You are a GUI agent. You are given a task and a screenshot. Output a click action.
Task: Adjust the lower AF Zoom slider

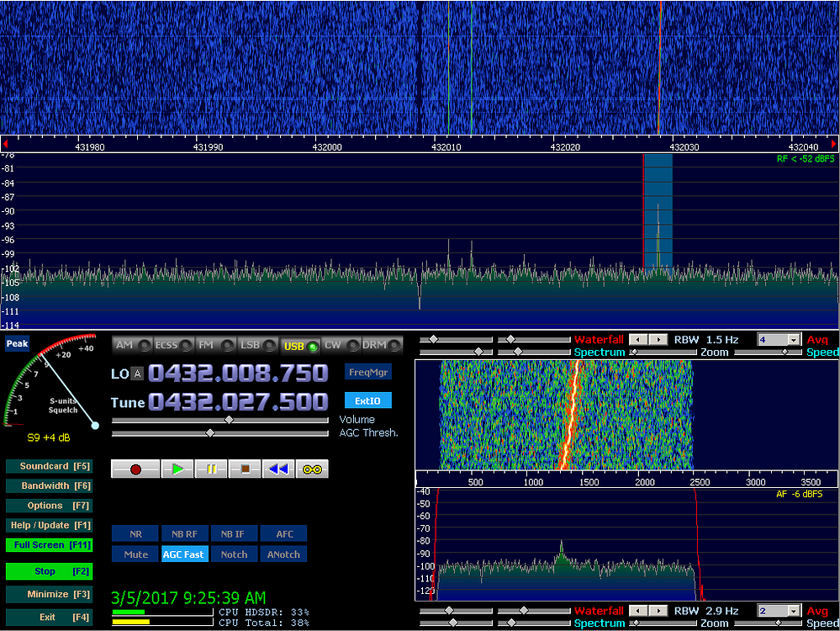(663, 623)
